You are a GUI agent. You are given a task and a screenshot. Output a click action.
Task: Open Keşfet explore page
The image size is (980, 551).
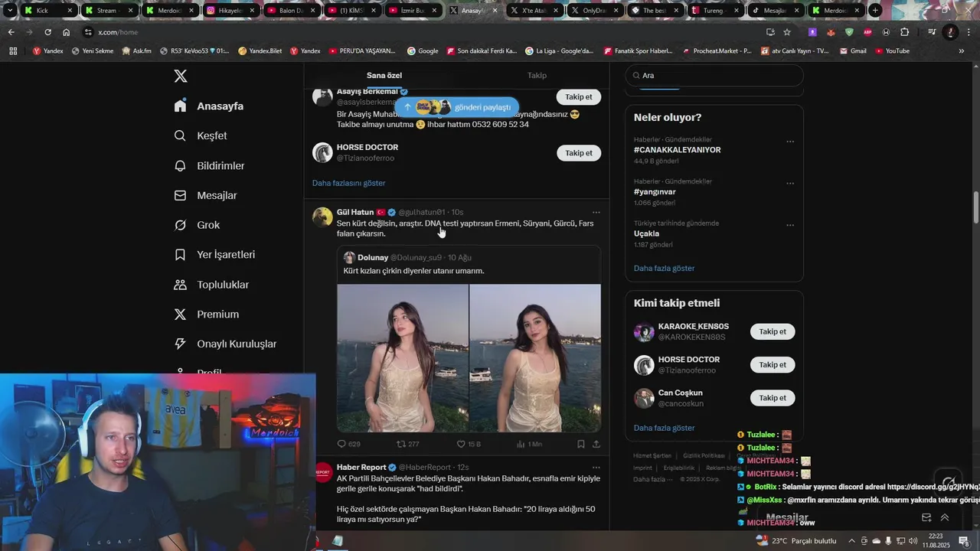tap(201, 135)
